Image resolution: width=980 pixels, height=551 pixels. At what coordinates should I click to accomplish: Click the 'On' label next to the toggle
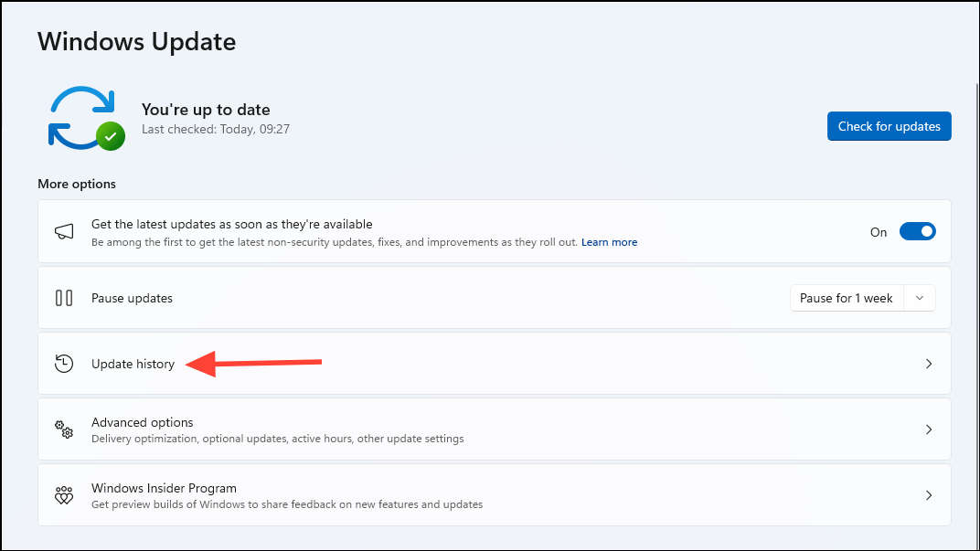pyautogui.click(x=879, y=232)
